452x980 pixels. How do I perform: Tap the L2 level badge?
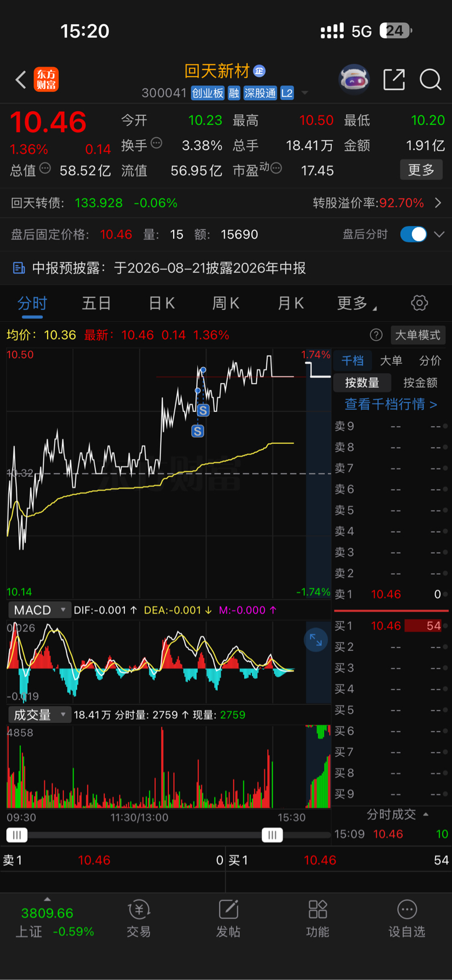287,93
